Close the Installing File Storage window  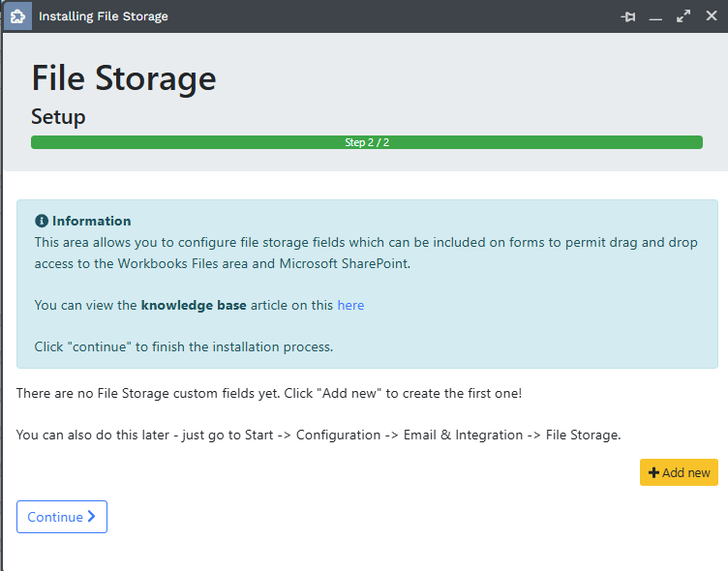711,16
